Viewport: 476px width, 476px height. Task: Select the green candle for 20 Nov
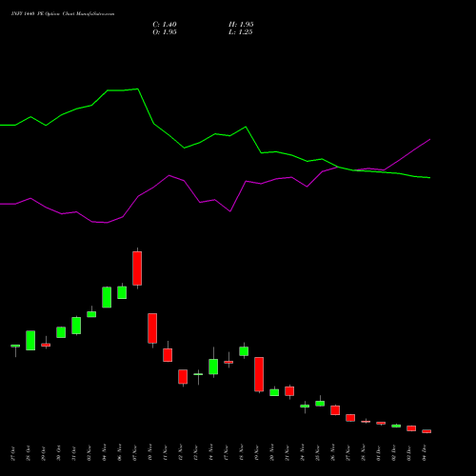coord(274,392)
